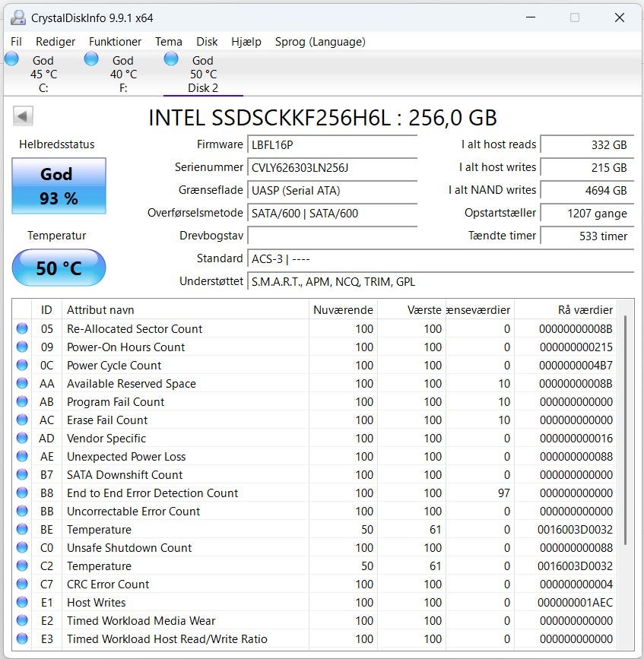Select threshold value 97 in End to End row

[504, 493]
